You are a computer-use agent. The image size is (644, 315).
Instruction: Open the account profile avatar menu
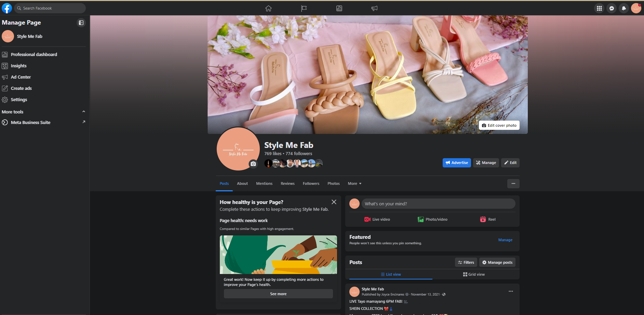point(636,8)
